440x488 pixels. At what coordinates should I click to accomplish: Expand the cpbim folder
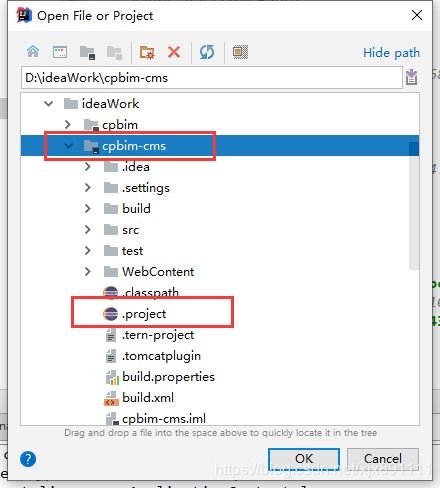(x=68, y=125)
